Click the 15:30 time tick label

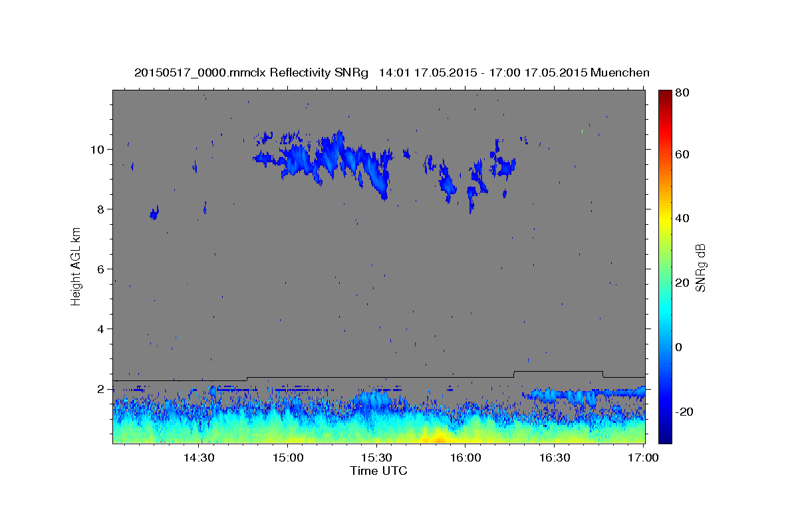[x=376, y=458]
